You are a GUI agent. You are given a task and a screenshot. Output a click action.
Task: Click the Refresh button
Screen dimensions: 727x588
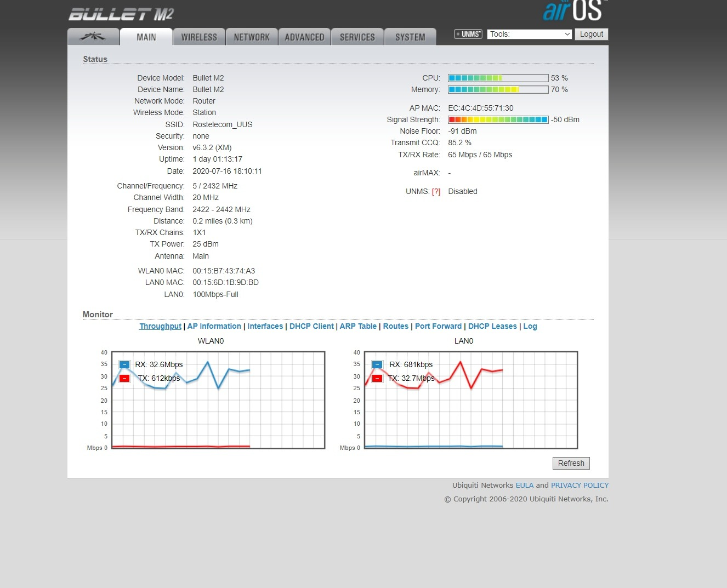[571, 463]
